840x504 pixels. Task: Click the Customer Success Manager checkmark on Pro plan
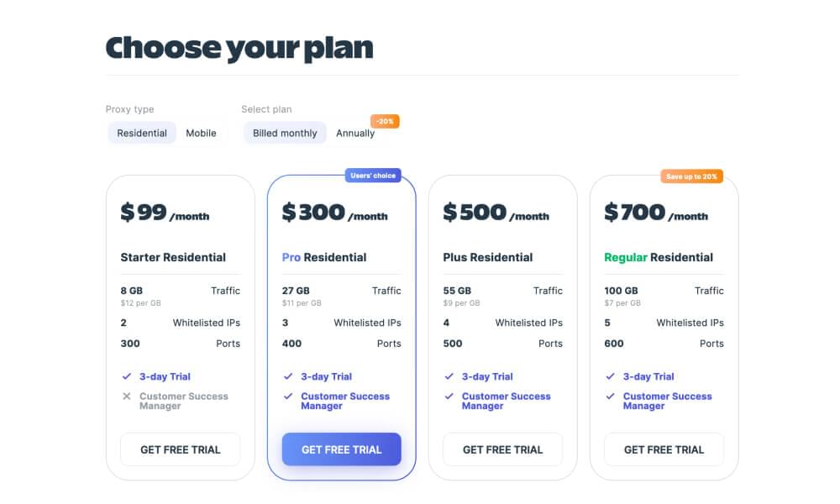point(288,396)
